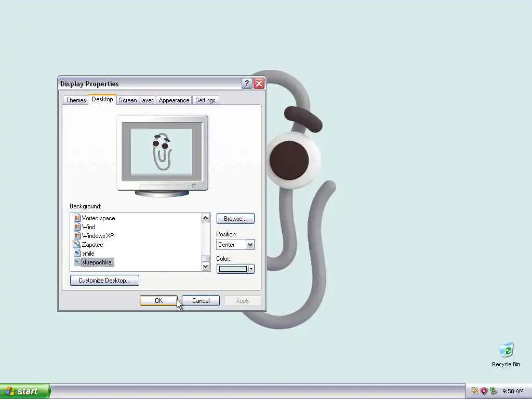The image size is (532, 399).
Task: Click the Browse... button
Action: coord(235,219)
